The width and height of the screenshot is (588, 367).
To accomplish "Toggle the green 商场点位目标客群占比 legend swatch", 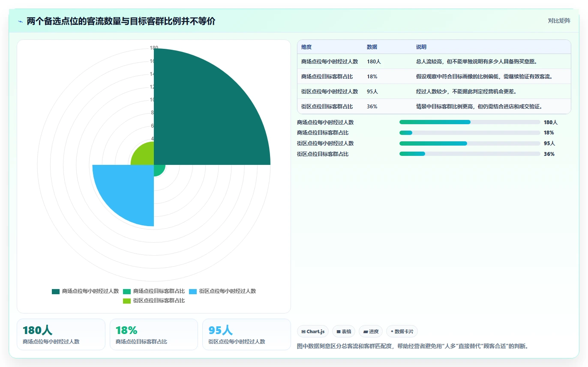I will click(127, 292).
